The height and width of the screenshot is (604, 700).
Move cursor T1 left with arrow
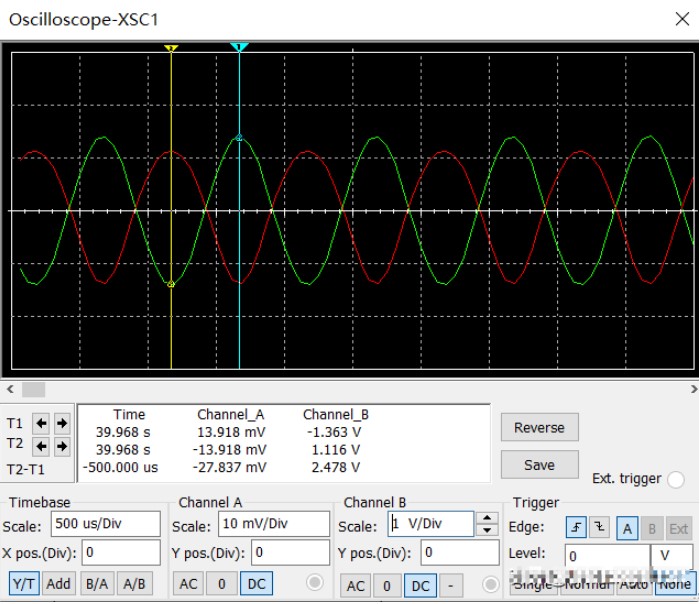click(x=41, y=423)
